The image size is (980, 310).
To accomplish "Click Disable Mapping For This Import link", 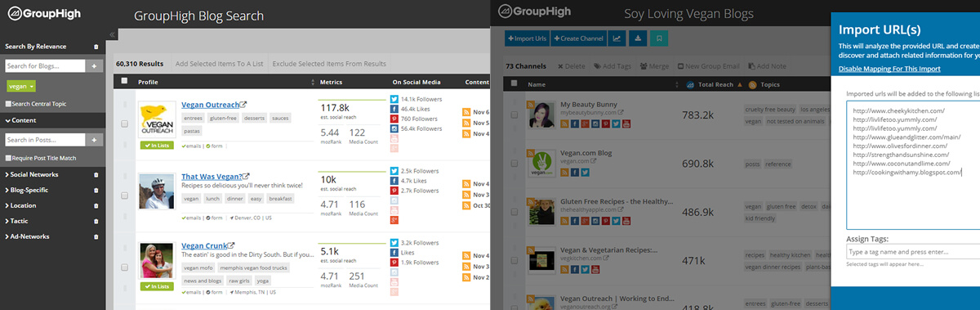I will (x=889, y=69).
